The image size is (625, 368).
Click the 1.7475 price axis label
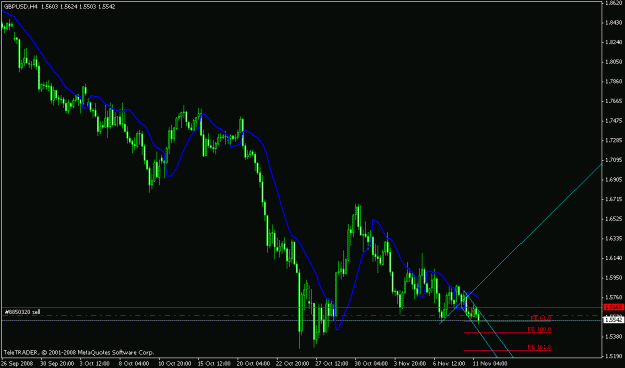coord(614,120)
